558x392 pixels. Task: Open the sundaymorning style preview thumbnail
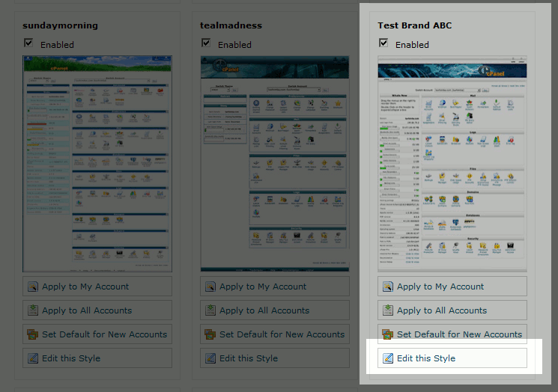pyautogui.click(x=97, y=164)
